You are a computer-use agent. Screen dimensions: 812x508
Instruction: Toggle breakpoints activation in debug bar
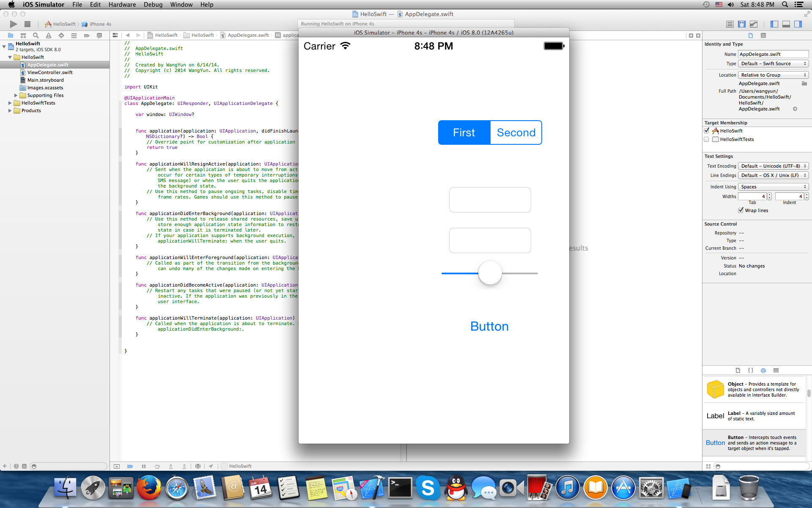(130, 466)
